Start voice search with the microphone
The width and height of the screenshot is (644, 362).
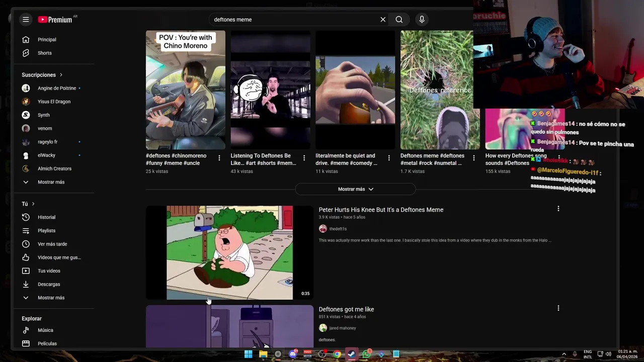(x=422, y=20)
